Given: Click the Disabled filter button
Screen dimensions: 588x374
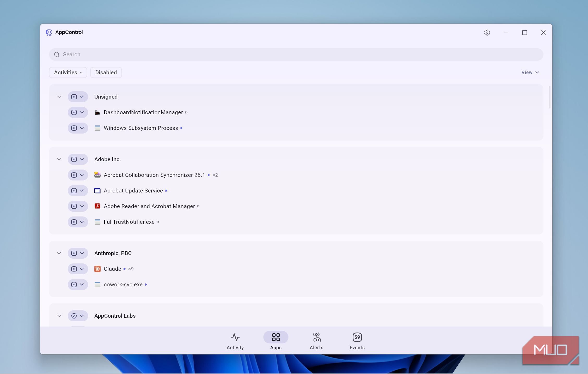Looking at the screenshot, I should coord(106,73).
